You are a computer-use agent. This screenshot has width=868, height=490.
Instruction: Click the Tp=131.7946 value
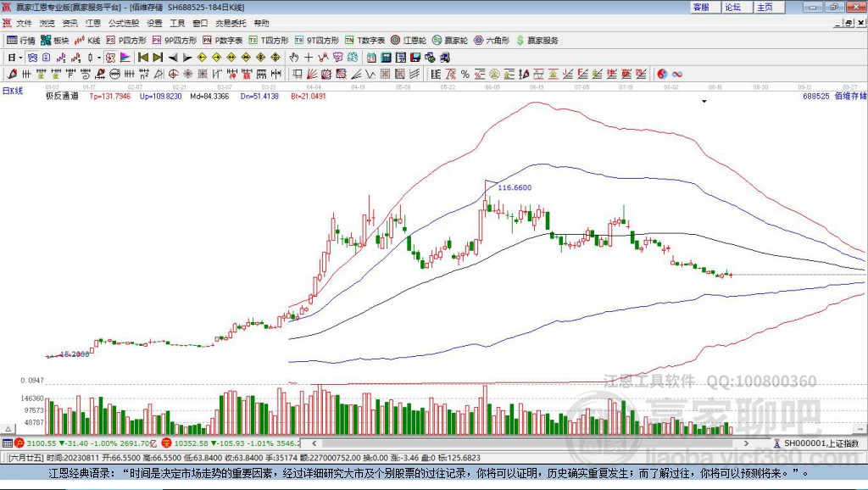[110, 96]
